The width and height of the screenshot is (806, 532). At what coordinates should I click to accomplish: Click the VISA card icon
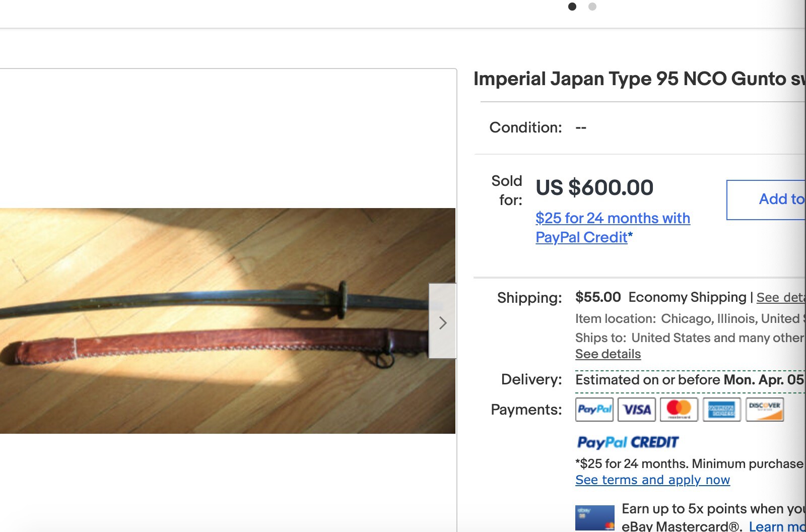pos(637,410)
